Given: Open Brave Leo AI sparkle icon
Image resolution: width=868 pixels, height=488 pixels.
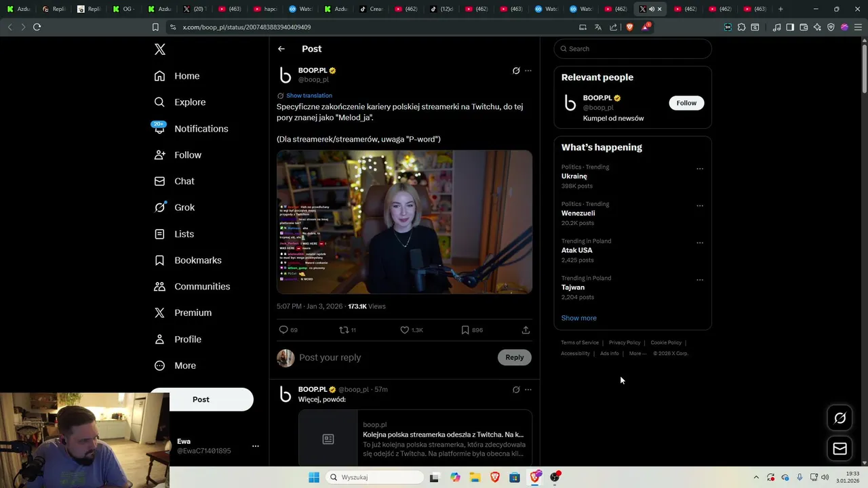Looking at the screenshot, I should (x=818, y=27).
